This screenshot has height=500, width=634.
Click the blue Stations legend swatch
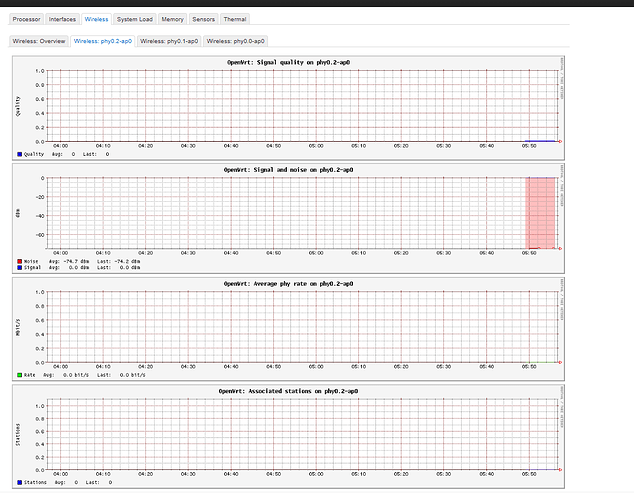click(18, 482)
